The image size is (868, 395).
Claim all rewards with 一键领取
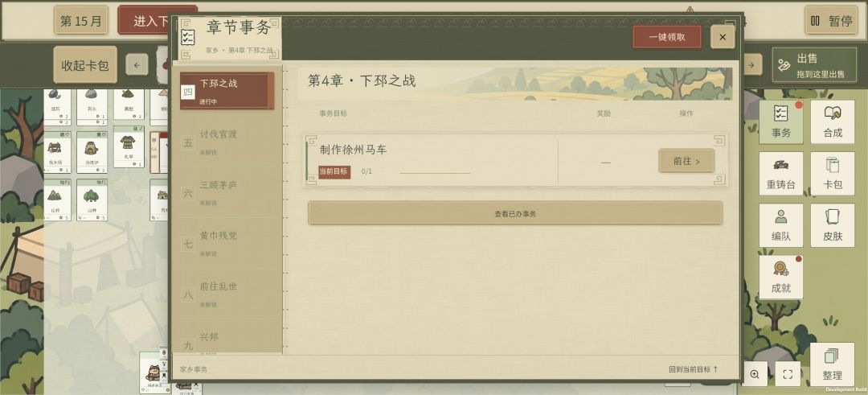667,37
